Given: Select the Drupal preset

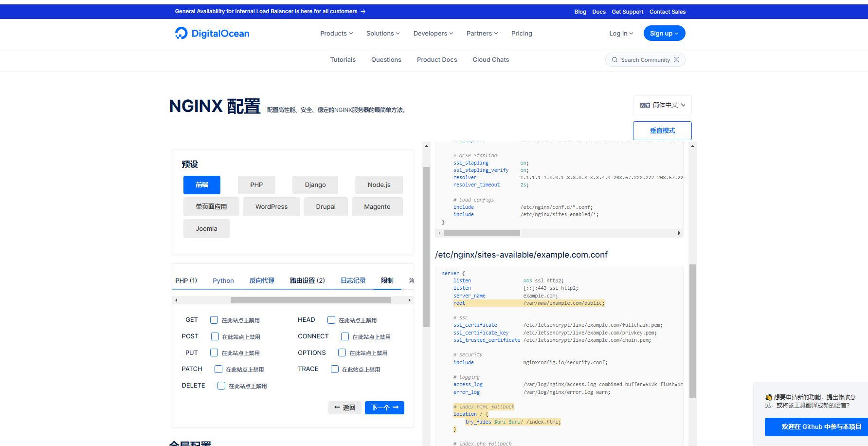Looking at the screenshot, I should pyautogui.click(x=325, y=207).
